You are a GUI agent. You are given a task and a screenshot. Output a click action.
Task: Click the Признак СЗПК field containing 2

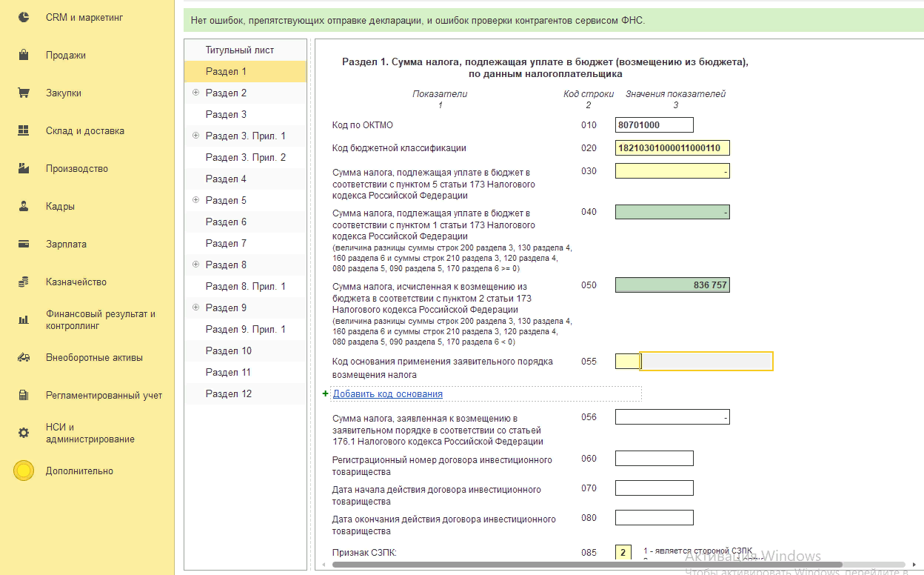coord(623,553)
